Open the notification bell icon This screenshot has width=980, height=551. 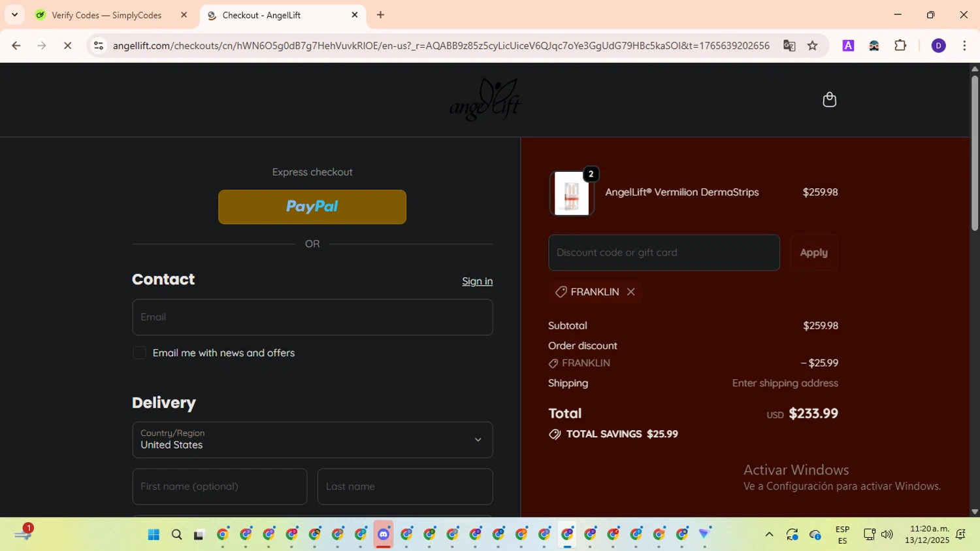[x=960, y=535]
